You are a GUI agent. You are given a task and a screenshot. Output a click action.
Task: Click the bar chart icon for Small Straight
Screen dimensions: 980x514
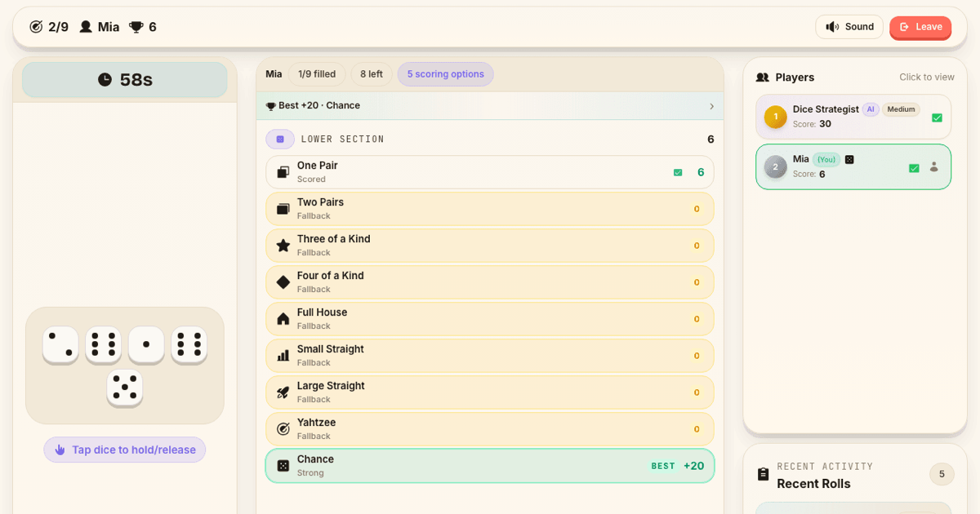coord(283,356)
